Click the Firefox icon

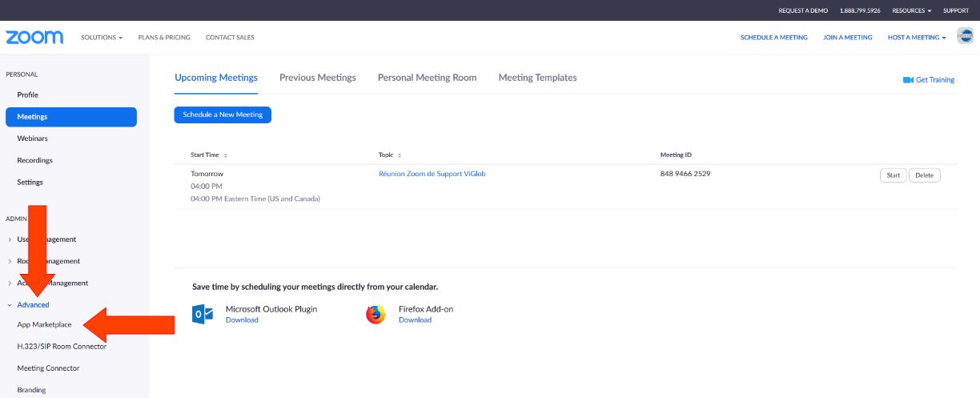pos(376,315)
